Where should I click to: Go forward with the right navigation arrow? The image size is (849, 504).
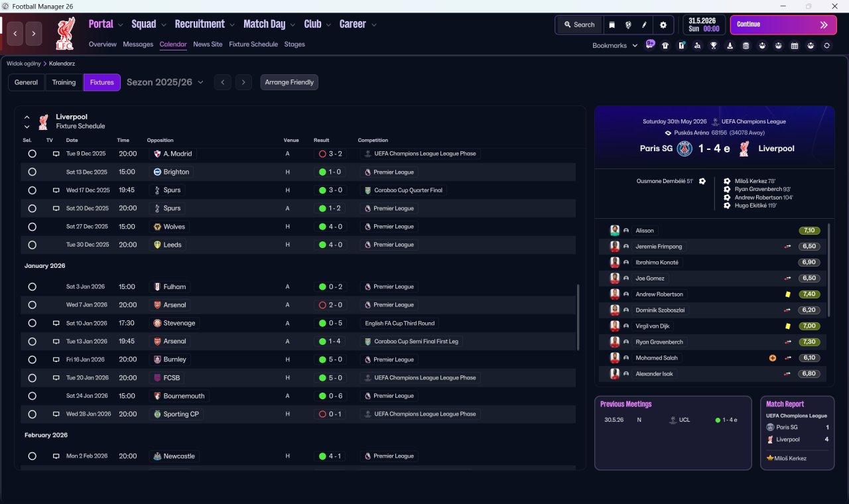point(34,33)
